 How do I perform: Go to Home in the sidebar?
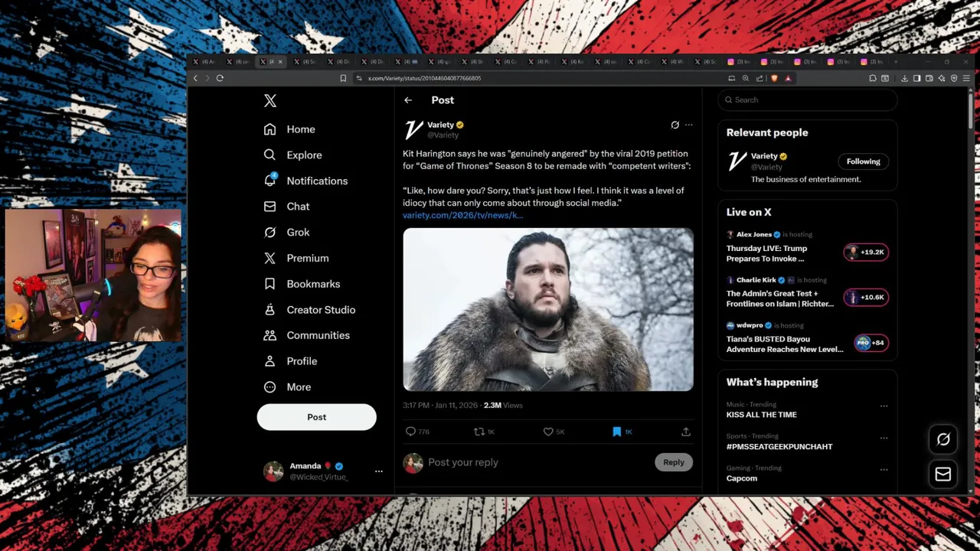pos(289,129)
